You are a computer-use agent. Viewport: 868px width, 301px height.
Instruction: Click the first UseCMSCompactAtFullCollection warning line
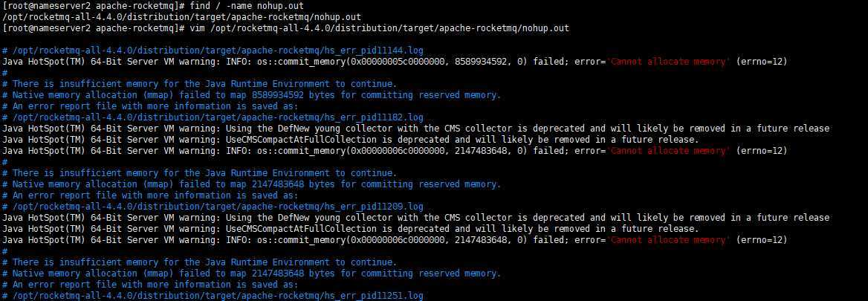click(351, 140)
